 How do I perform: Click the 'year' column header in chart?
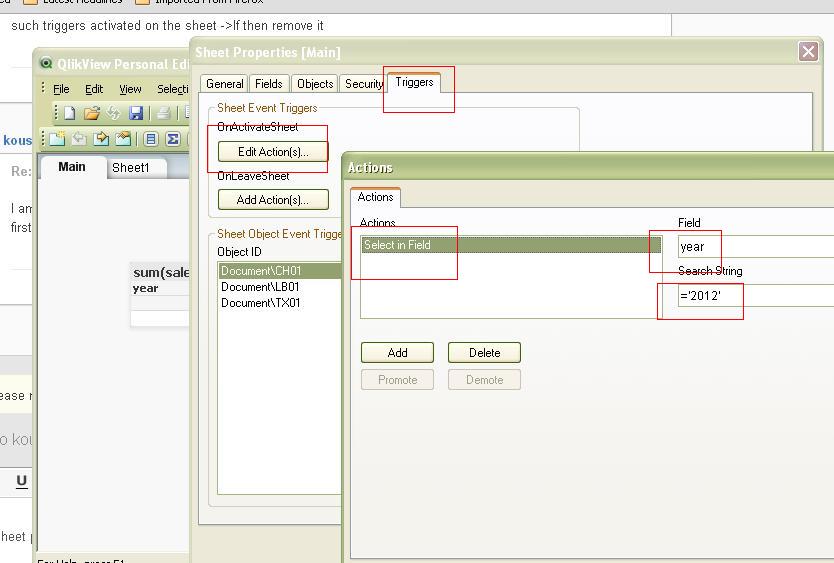(145, 288)
